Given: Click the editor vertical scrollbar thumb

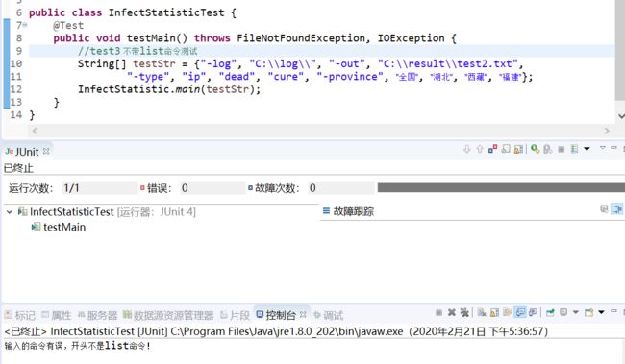Looking at the screenshot, I should pos(620,50).
